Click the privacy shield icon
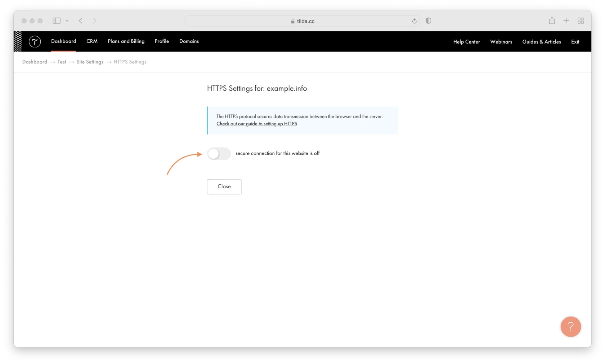The width and height of the screenshot is (605, 364). coord(428,21)
